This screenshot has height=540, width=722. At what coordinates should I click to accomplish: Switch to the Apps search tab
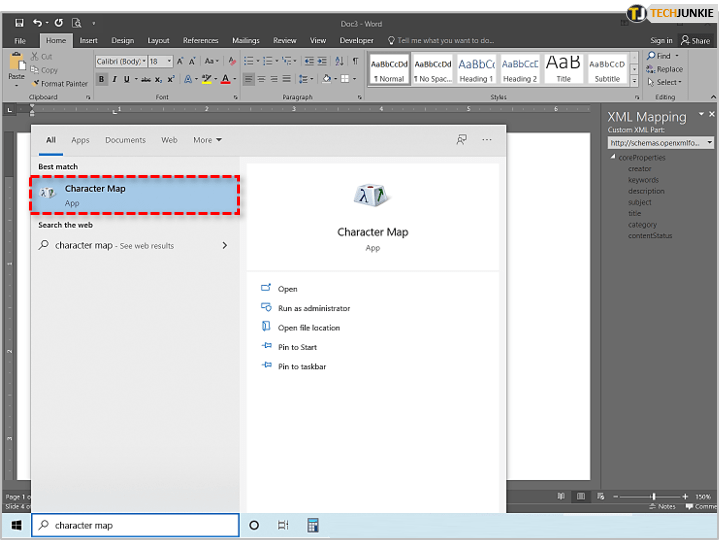tap(80, 140)
